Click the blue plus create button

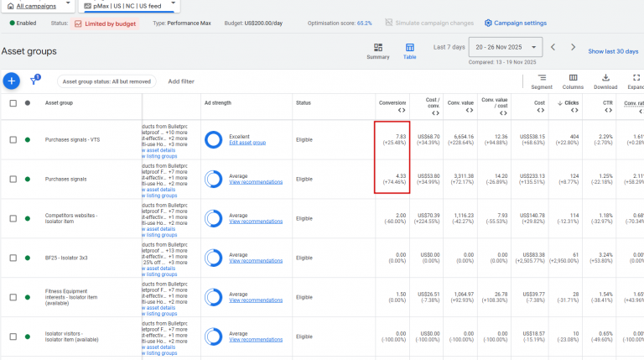coord(11,81)
